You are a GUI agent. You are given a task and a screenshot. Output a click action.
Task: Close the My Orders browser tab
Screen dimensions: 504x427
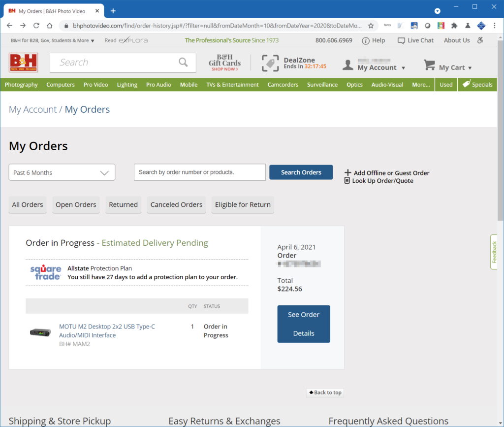coord(97,11)
